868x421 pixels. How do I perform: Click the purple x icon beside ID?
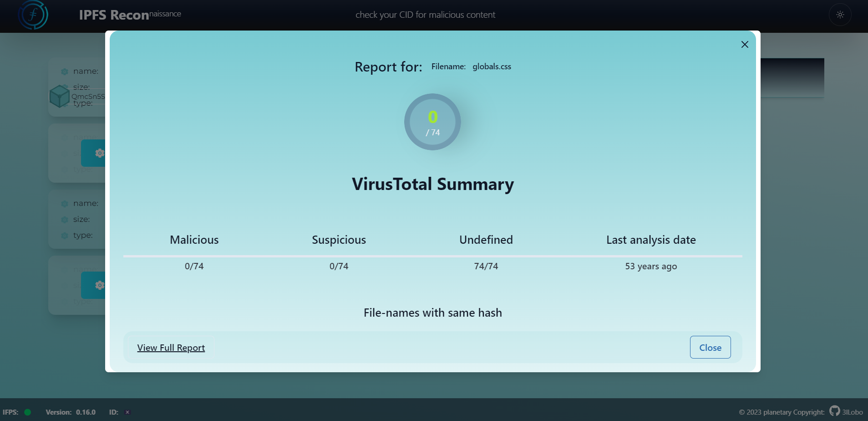pos(127,412)
